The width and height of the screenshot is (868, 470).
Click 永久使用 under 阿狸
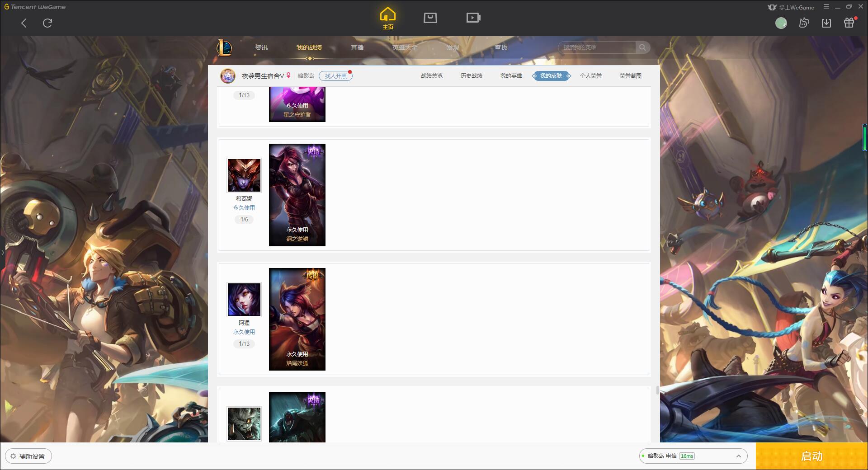point(244,332)
